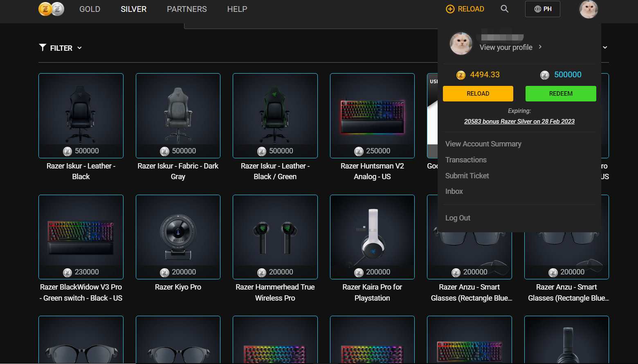Open Razer Kiyo Pro webcam thumbnail
Viewport: 638px width, 364px height.
click(178, 237)
